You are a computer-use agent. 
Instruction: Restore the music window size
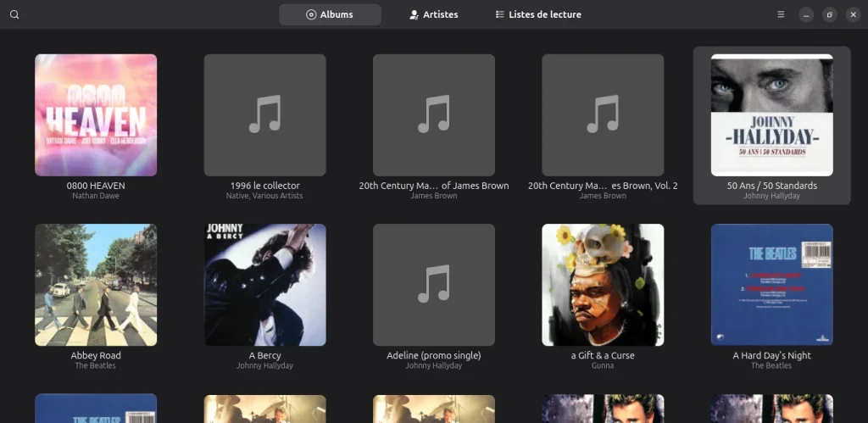829,15
